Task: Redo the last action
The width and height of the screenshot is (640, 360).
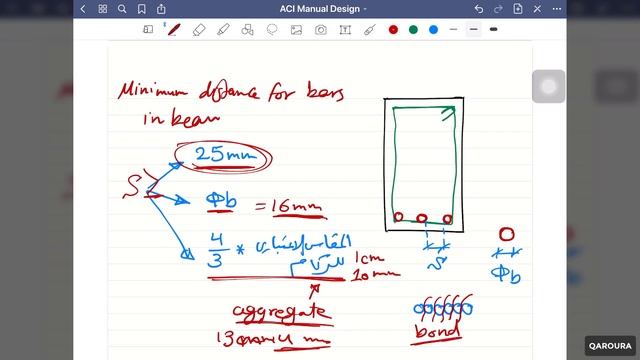Action: (x=498, y=9)
